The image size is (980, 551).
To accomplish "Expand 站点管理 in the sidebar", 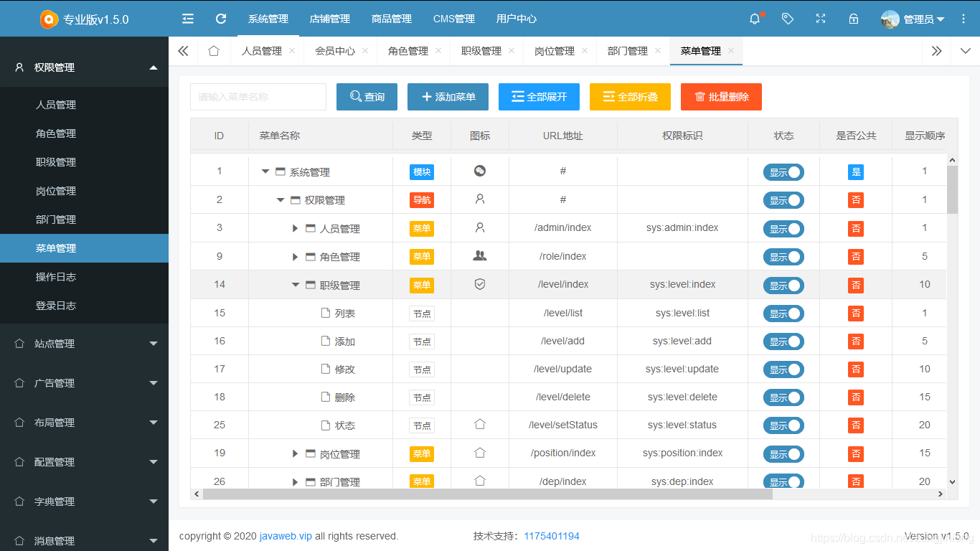I will tap(84, 344).
